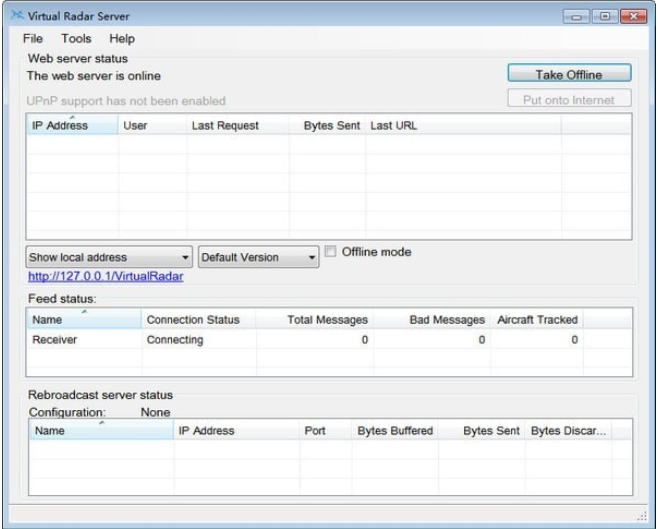The width and height of the screenshot is (658, 529).
Task: Minimize the Virtual Radar Server window
Action: (576, 17)
